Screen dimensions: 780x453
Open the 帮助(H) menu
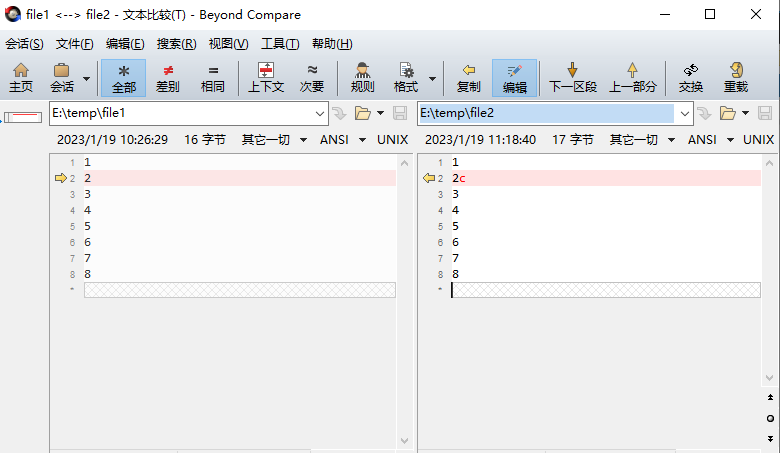pos(332,44)
